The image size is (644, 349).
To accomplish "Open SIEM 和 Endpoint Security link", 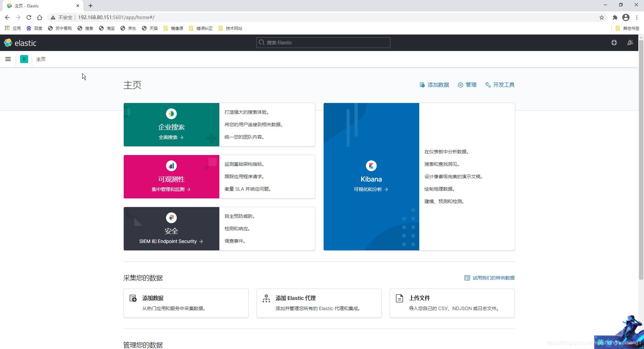I will (x=171, y=241).
